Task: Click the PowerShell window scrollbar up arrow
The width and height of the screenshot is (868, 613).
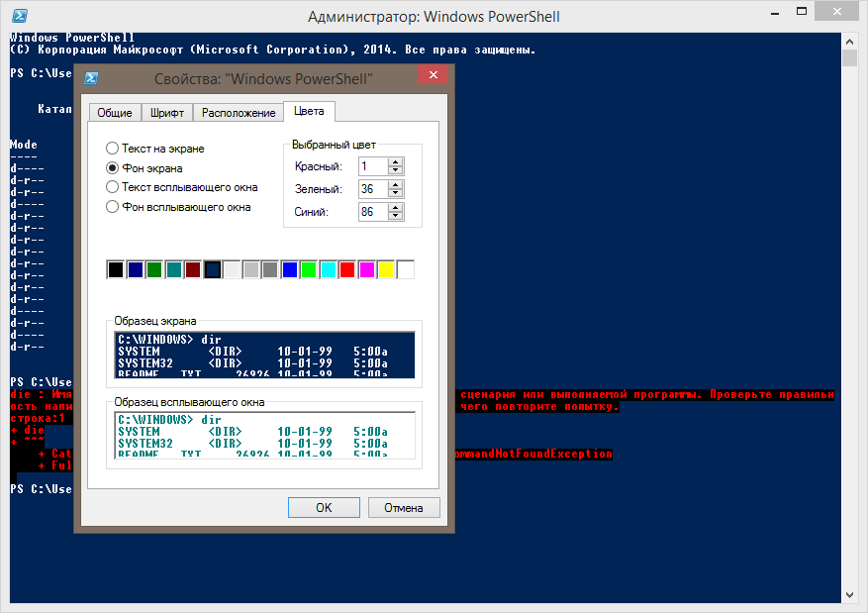Action: (850, 42)
